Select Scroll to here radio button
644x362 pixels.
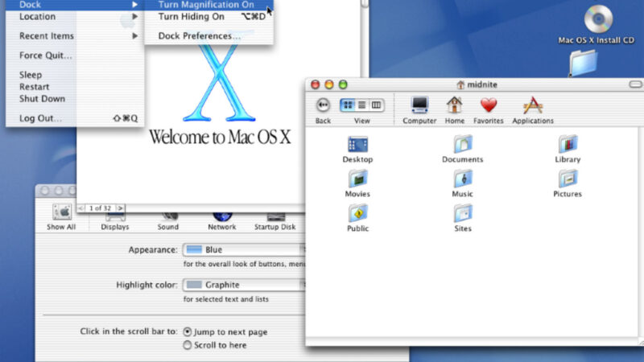click(188, 345)
